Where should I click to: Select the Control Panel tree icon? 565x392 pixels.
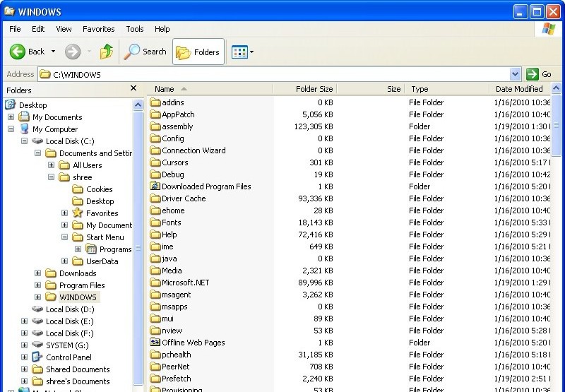[x=37, y=357]
